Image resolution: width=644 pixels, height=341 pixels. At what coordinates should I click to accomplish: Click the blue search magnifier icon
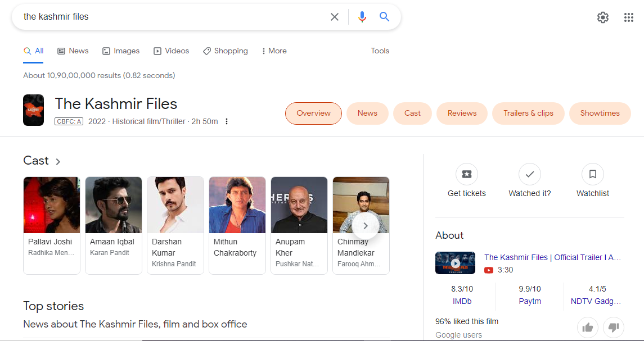pyautogui.click(x=384, y=17)
